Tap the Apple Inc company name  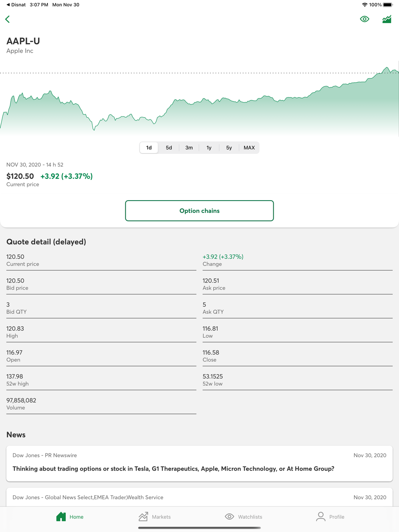[x=20, y=51]
